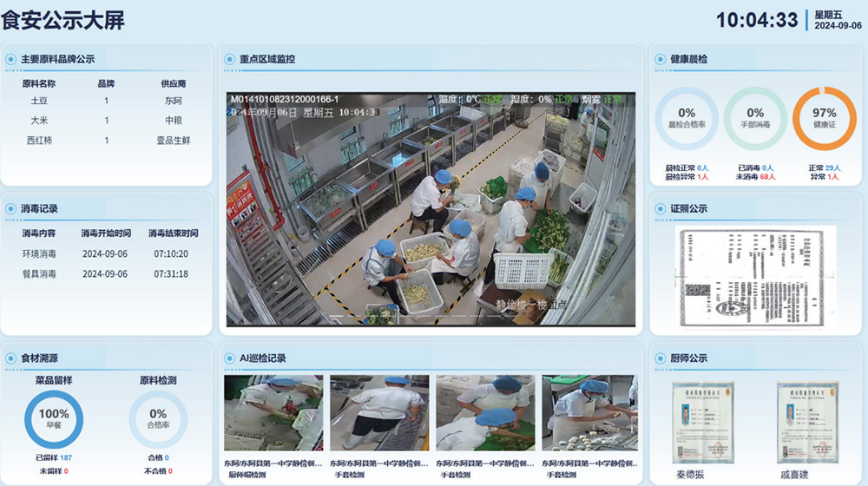Click the 消毒记录 panel icon
Image resolution: width=868 pixels, height=486 pixels.
(10, 208)
